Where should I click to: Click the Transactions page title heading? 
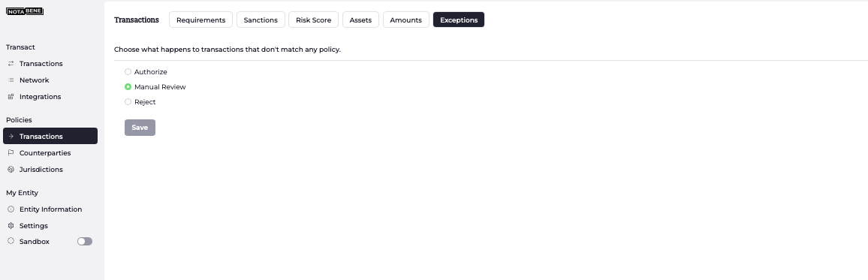click(x=136, y=20)
